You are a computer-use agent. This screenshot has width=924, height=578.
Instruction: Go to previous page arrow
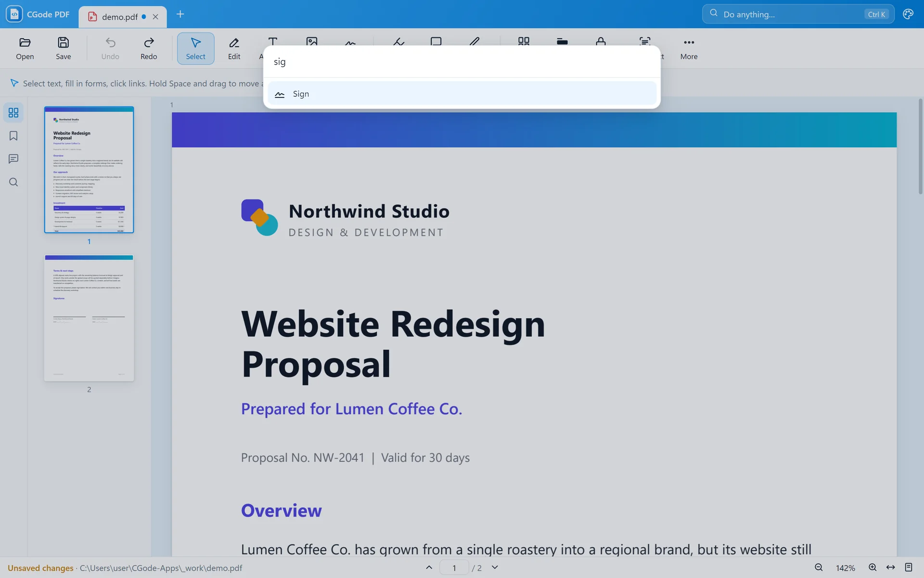[x=429, y=567]
